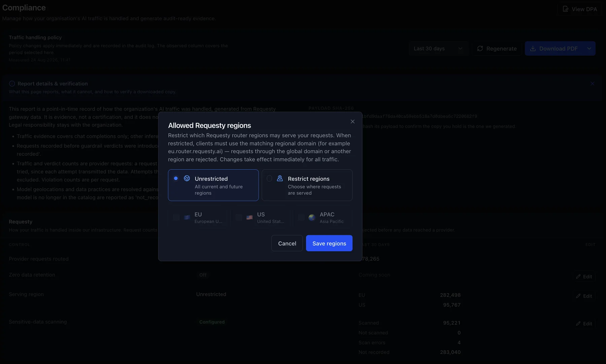Tick the US region checkbox
The height and width of the screenshot is (364, 606).
(x=239, y=218)
